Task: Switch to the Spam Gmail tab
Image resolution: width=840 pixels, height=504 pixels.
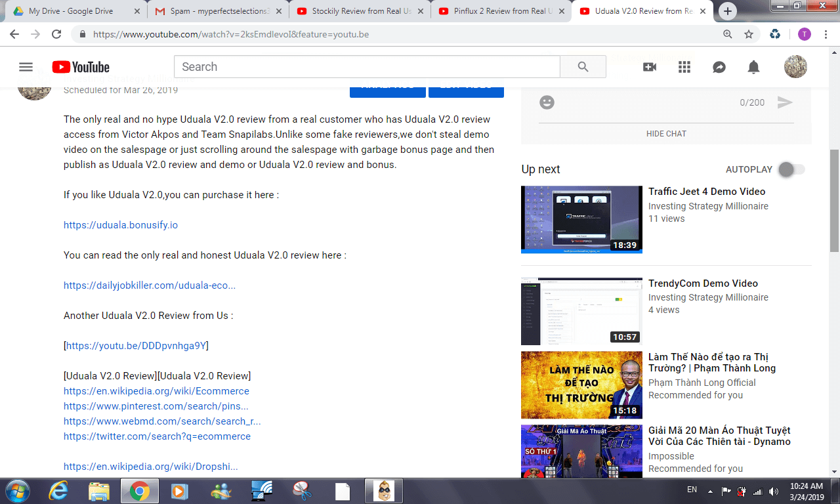Action: tap(218, 11)
